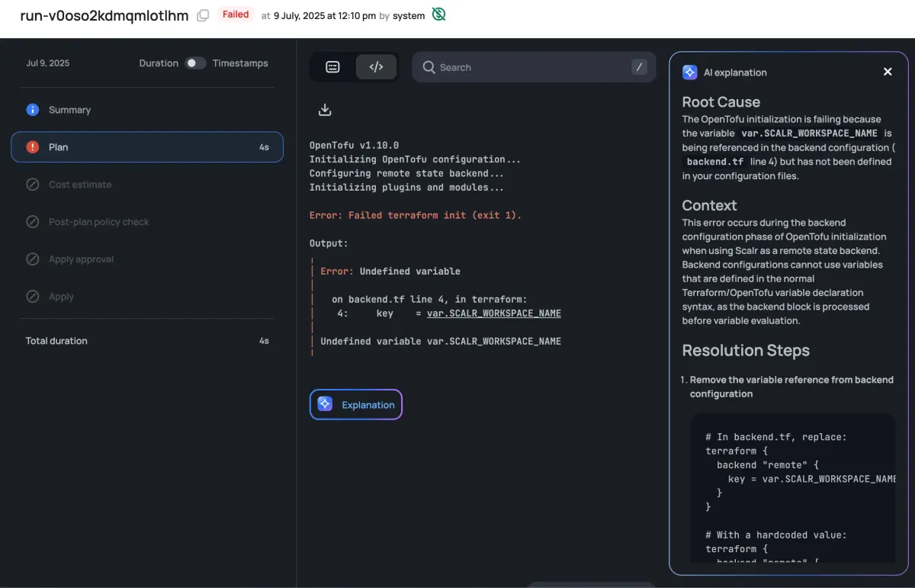Download the plan log output
The width and height of the screenshot is (915, 588).
[325, 109]
